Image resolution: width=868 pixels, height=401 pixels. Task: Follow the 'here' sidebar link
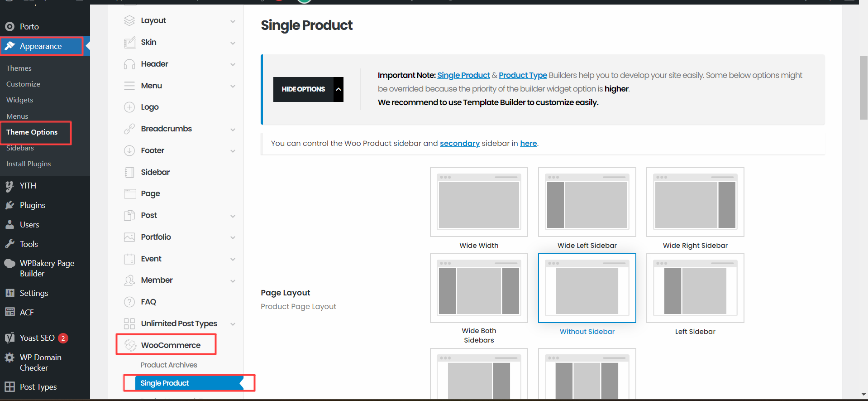pyautogui.click(x=529, y=143)
